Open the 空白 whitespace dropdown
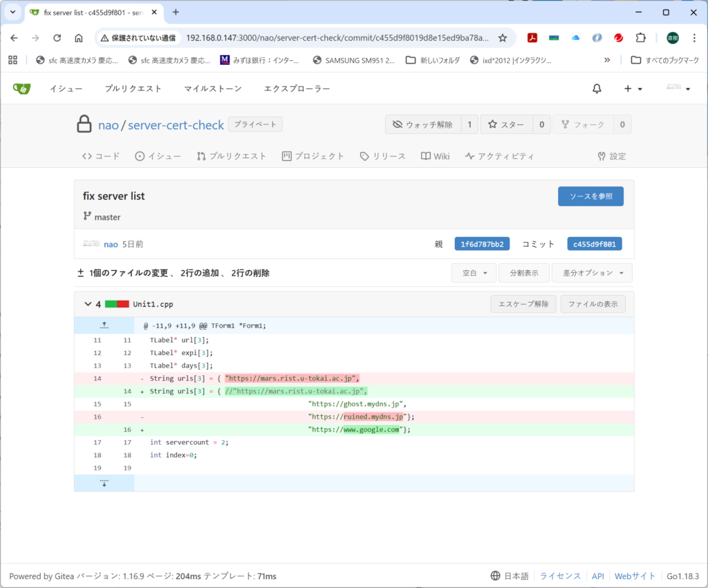Screen dimensions: 708x588 [474, 273]
